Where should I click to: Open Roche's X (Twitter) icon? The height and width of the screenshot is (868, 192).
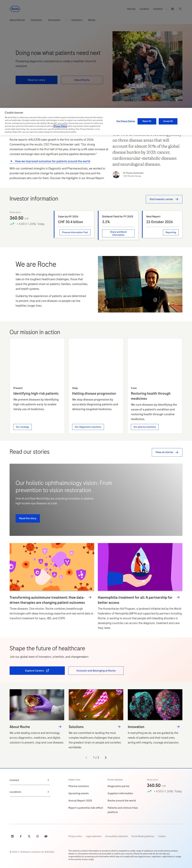pyautogui.click(x=29, y=836)
